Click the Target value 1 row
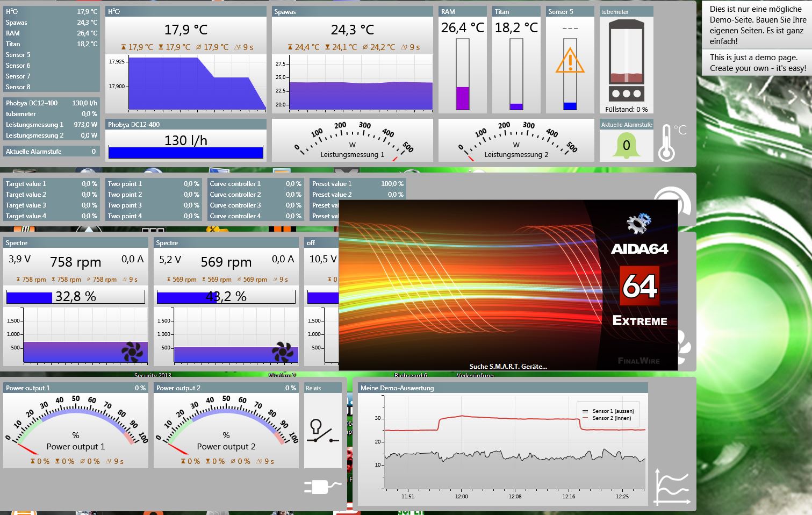The image size is (812, 515). (52, 183)
